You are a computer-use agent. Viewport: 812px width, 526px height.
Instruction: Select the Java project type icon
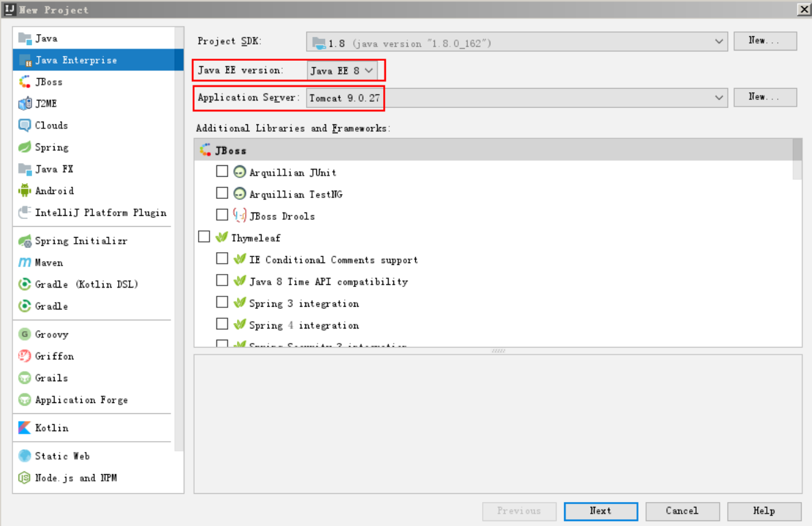(25, 38)
